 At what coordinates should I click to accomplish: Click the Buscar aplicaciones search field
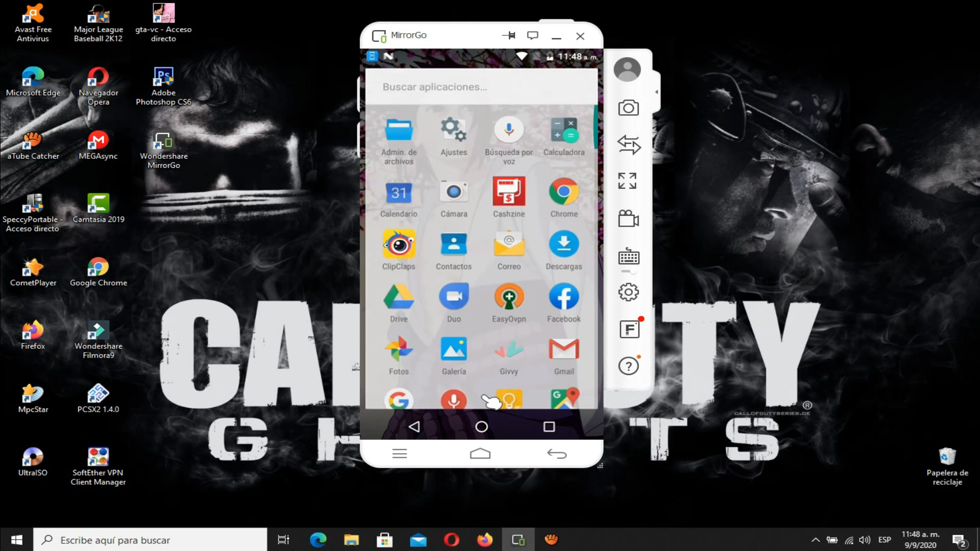pyautogui.click(x=481, y=87)
